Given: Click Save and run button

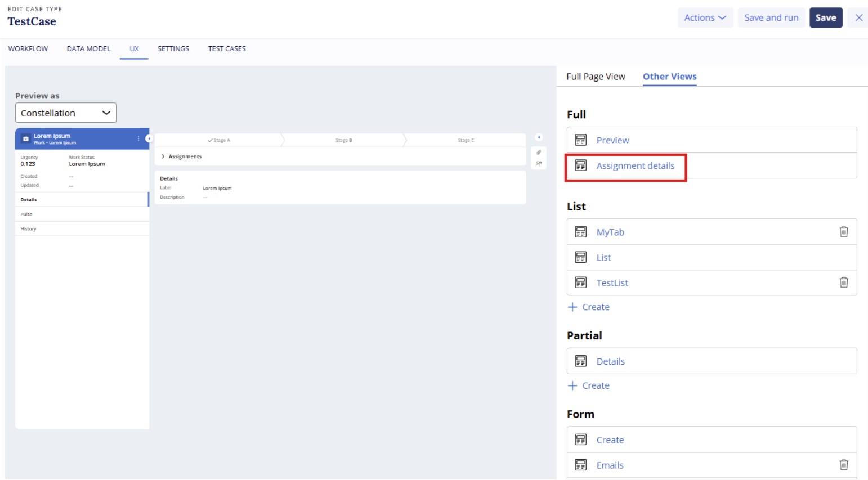Looking at the screenshot, I should click(771, 17).
